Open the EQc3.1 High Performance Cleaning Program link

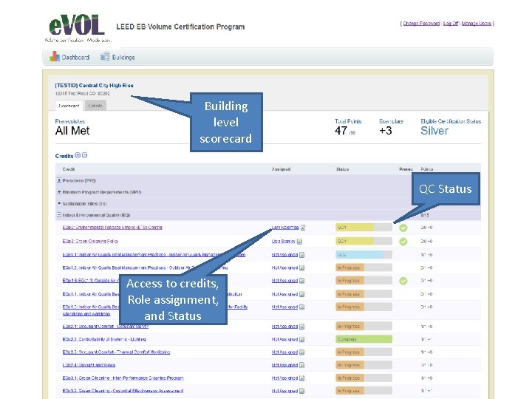pyautogui.click(x=123, y=378)
